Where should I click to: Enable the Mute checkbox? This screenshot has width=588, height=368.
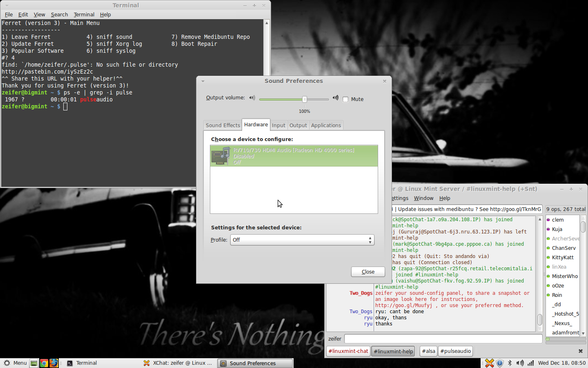[345, 99]
